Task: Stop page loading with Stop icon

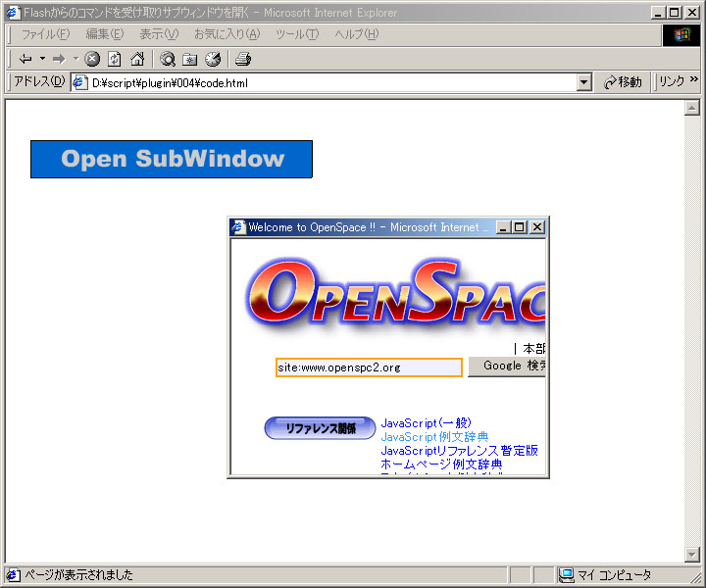Action: pos(92,59)
